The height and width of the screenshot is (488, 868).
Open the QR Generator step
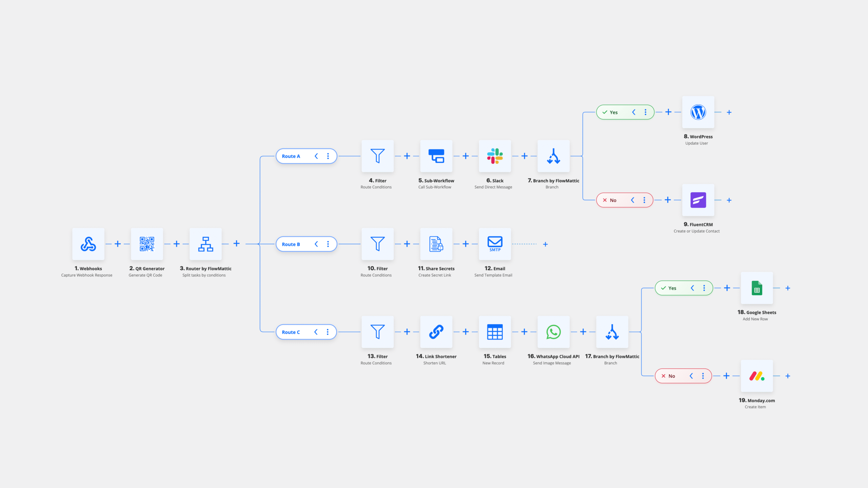[x=147, y=244]
